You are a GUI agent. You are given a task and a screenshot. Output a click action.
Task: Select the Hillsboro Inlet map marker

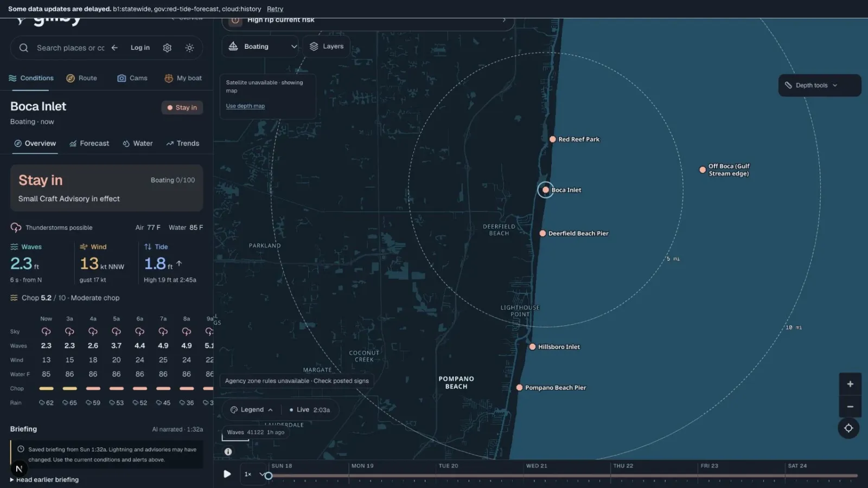(532, 346)
